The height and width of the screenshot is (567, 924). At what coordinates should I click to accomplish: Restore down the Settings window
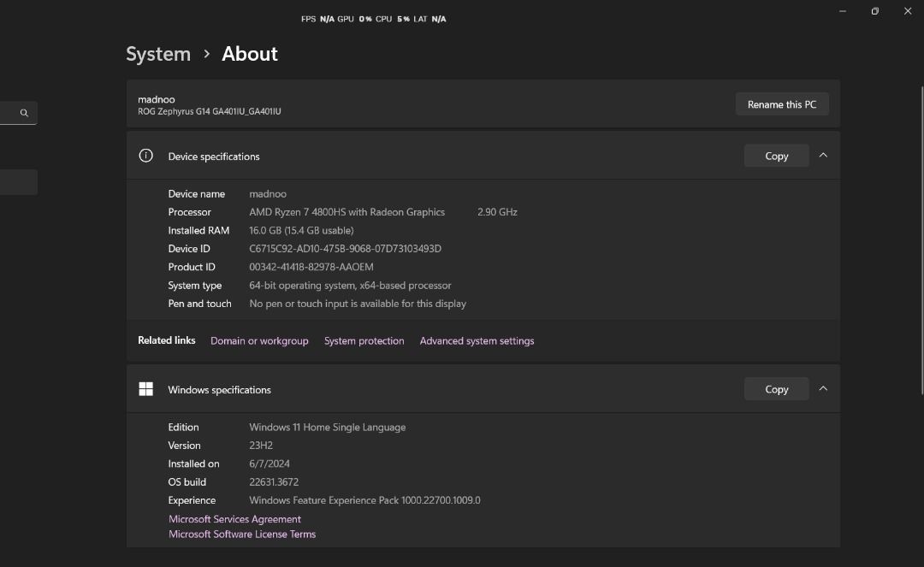[874, 11]
